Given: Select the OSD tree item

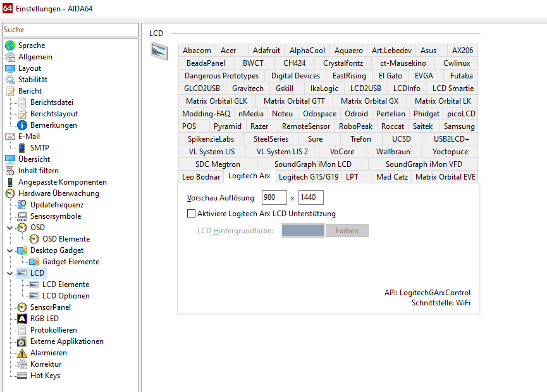Looking at the screenshot, I should coord(37,228).
